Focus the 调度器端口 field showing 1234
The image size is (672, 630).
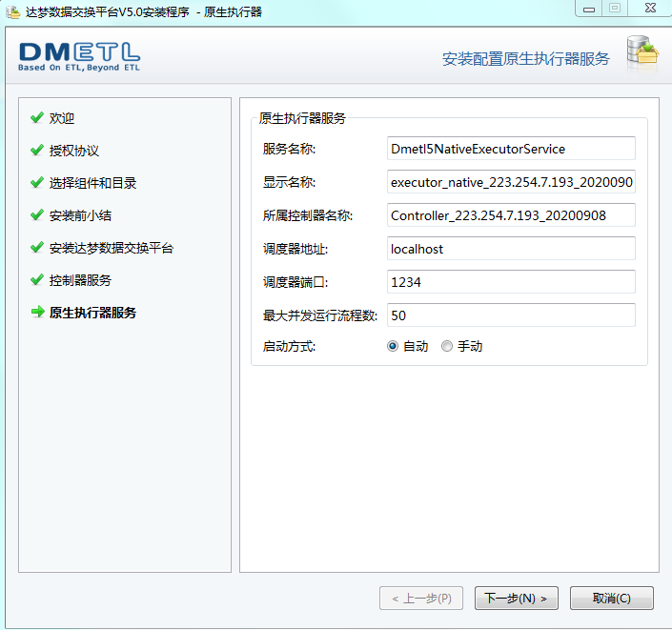click(511, 282)
